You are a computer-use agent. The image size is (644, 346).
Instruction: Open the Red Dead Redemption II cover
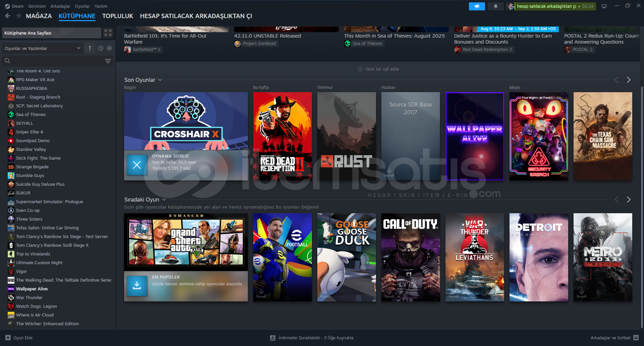pyautogui.click(x=282, y=136)
